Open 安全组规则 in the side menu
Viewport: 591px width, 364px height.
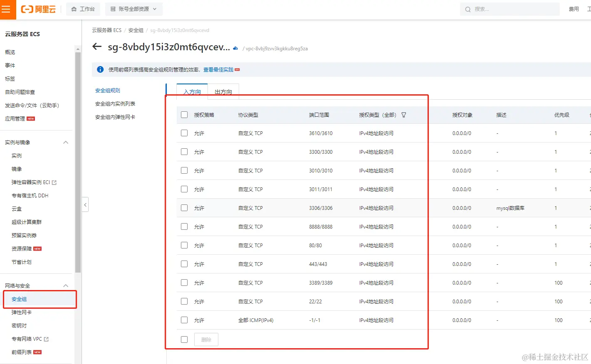tap(108, 91)
